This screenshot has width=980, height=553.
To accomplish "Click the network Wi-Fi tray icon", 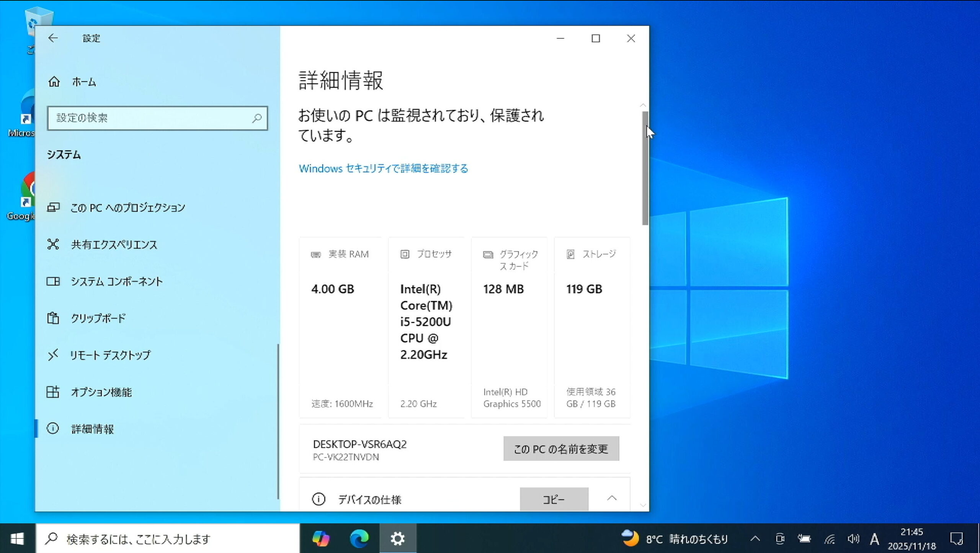I will click(x=830, y=539).
